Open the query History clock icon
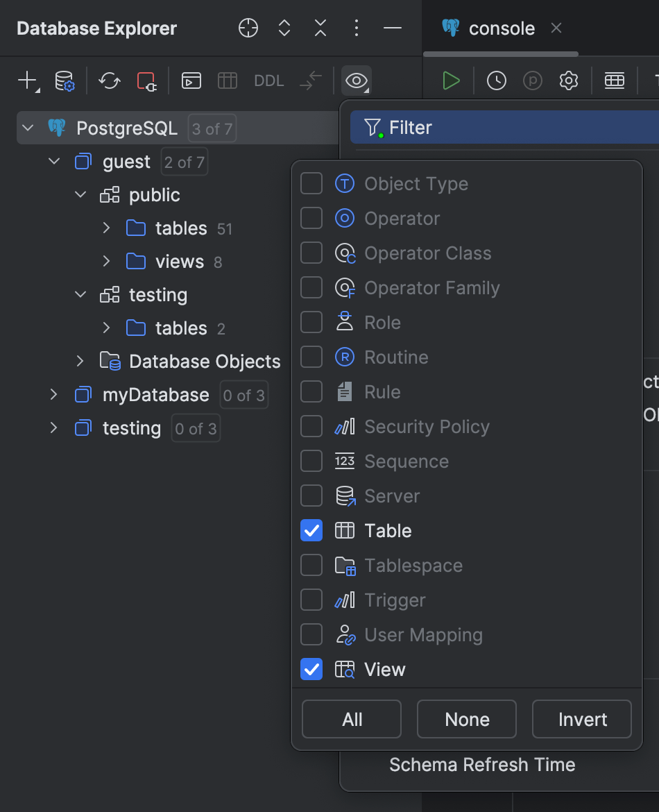The height and width of the screenshot is (812, 659). (x=497, y=81)
